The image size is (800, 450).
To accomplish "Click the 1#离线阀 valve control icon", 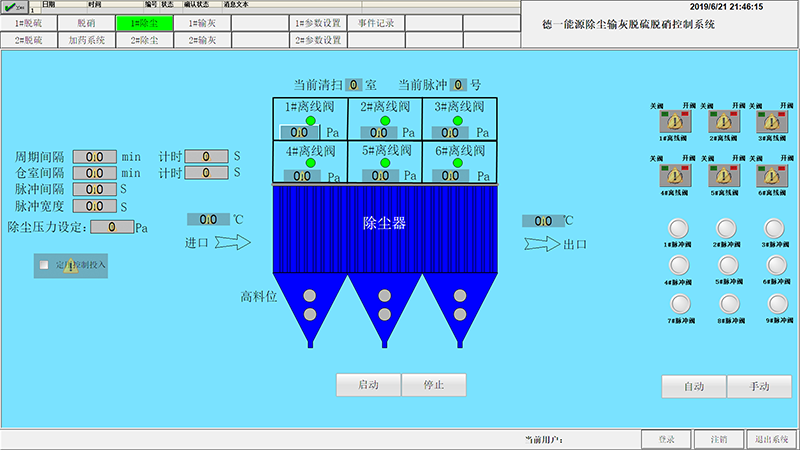I will click(x=676, y=121).
